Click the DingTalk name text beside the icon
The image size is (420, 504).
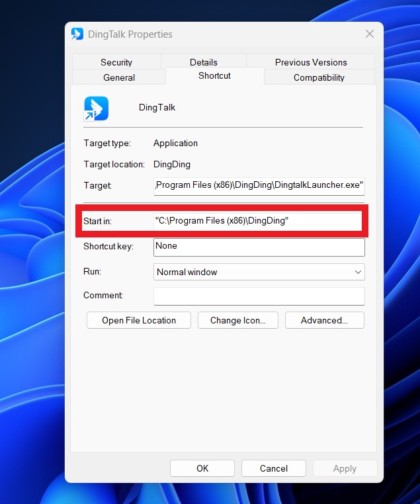coord(157,107)
